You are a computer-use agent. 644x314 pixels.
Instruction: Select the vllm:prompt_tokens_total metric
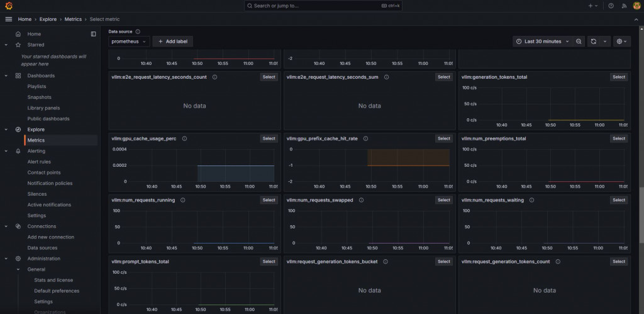pos(269,261)
